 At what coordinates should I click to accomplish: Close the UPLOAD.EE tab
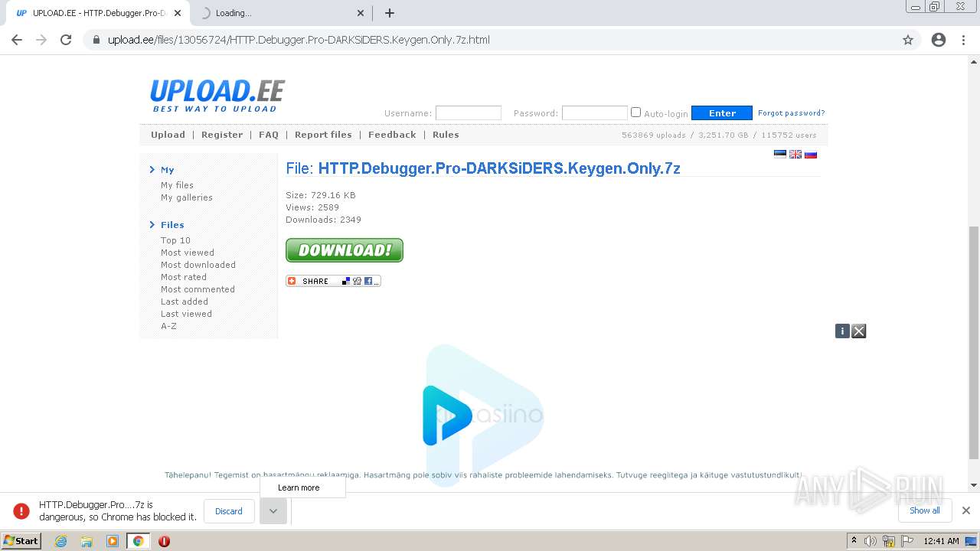click(178, 13)
